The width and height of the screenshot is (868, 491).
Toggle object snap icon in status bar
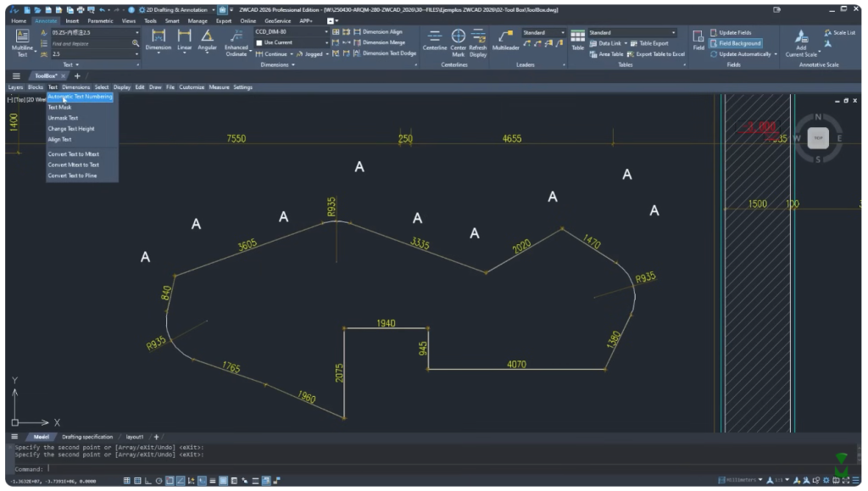170,481
